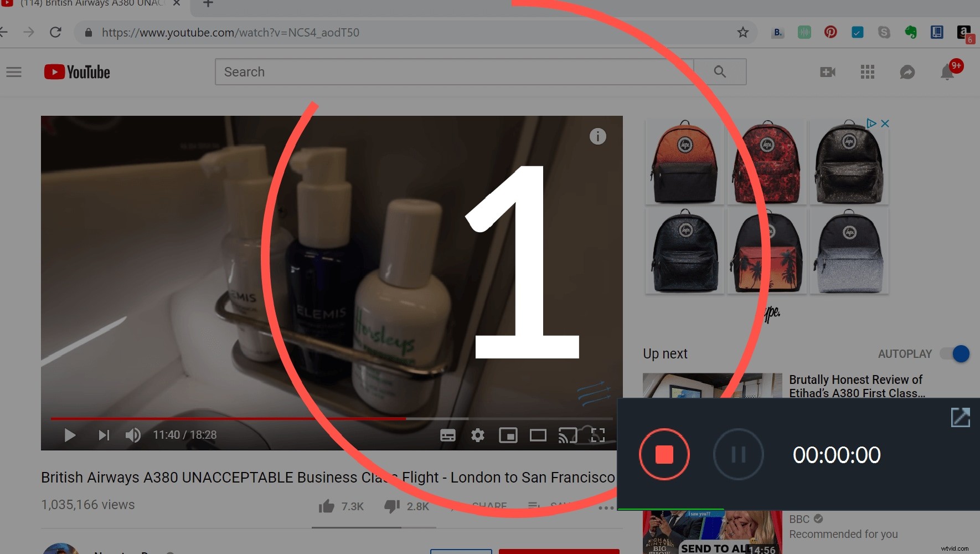Stop the screen recording
This screenshot has width=980, height=554.
point(664,454)
